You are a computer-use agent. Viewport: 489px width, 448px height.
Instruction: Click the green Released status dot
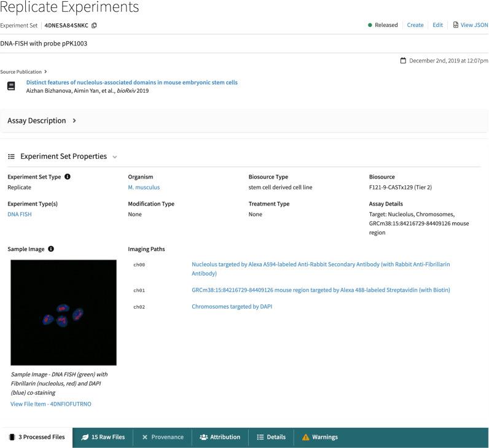click(x=370, y=25)
